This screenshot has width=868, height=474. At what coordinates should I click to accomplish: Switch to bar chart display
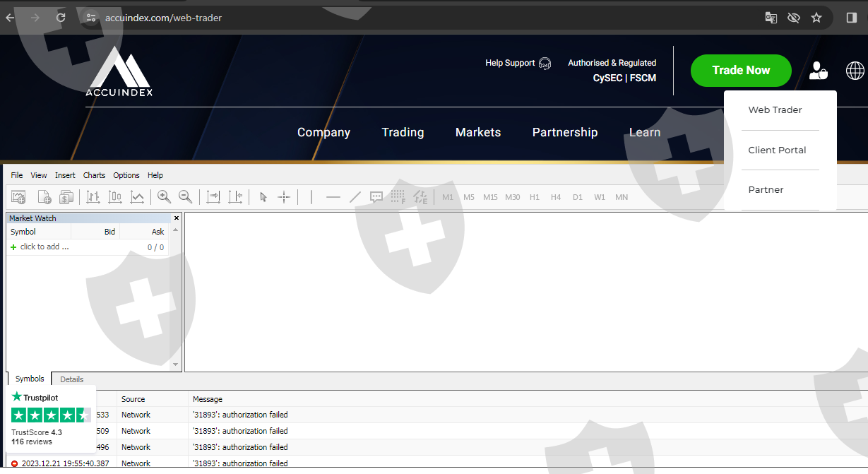tap(93, 197)
